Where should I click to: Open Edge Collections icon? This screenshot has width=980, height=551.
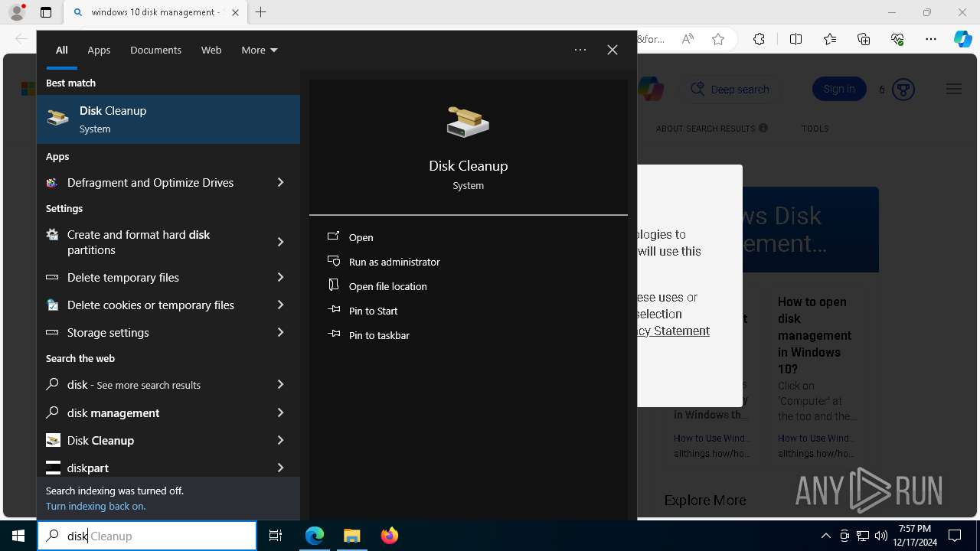(x=864, y=39)
